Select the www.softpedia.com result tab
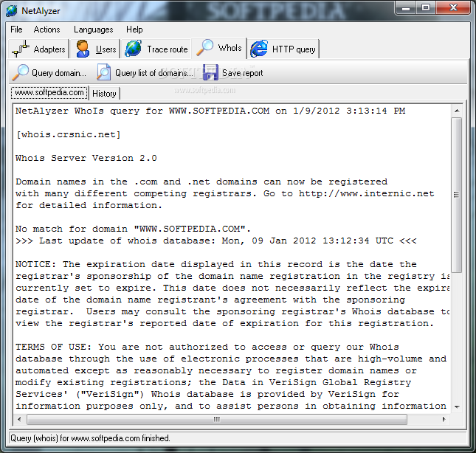The height and width of the screenshot is (453, 476). 49,92
